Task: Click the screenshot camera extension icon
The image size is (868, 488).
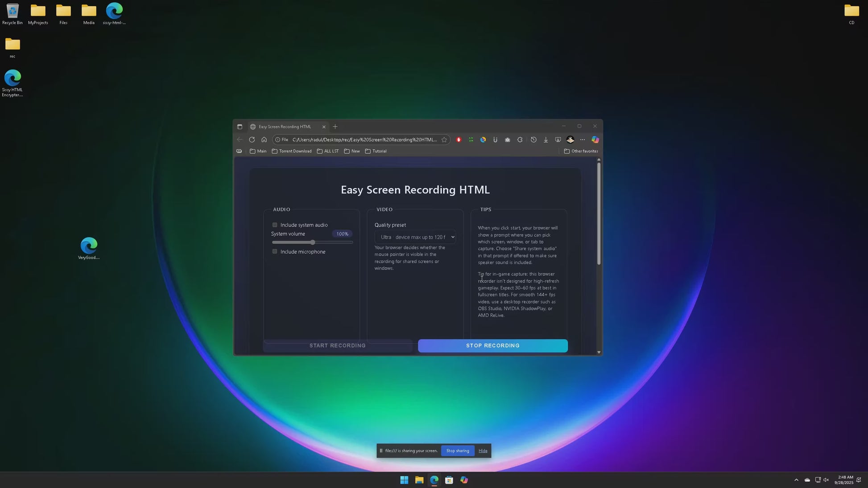Action: pos(508,139)
